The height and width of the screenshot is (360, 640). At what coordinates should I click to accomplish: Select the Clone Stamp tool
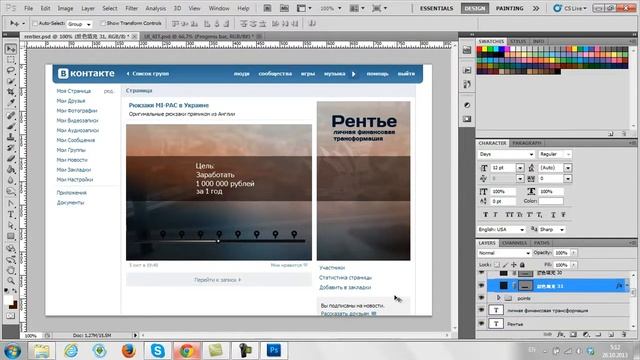11,137
